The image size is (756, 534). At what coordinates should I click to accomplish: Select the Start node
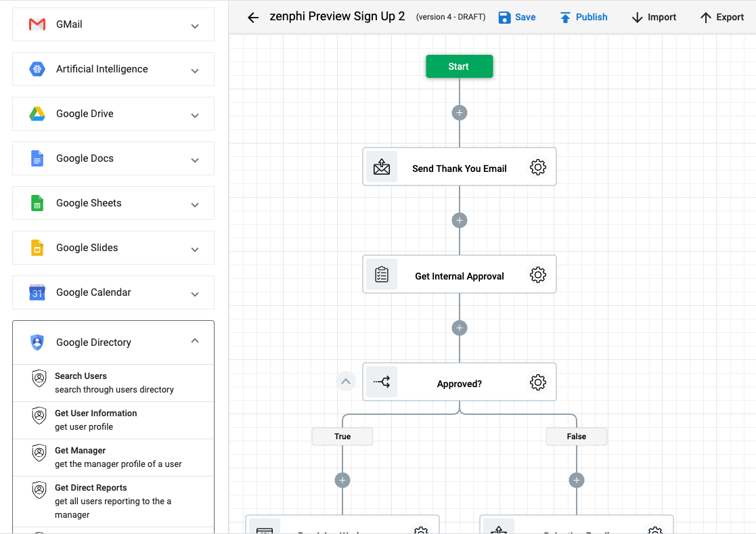459,66
